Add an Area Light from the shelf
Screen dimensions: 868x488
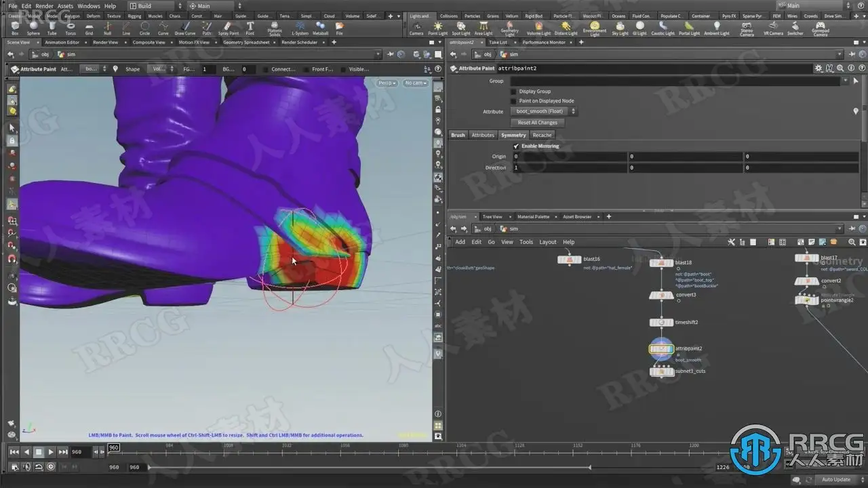pyautogui.click(x=484, y=28)
